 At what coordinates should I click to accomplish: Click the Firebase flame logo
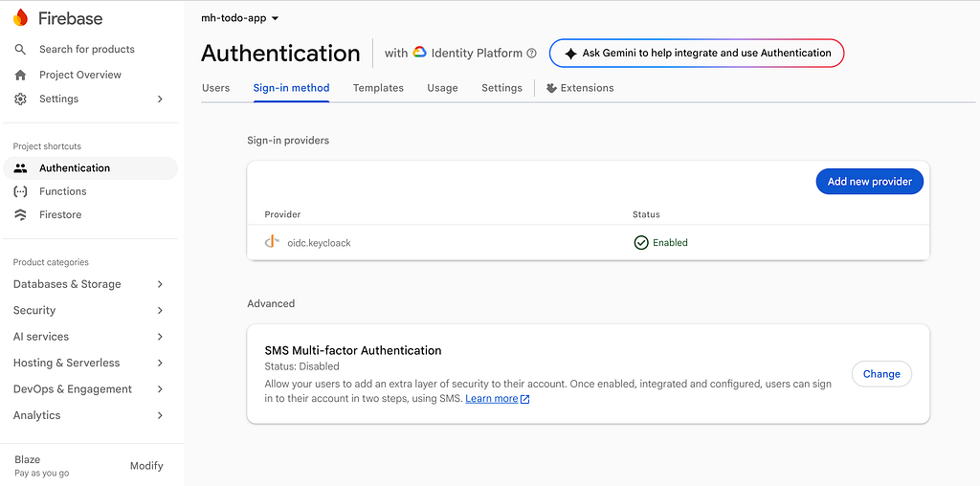point(21,18)
